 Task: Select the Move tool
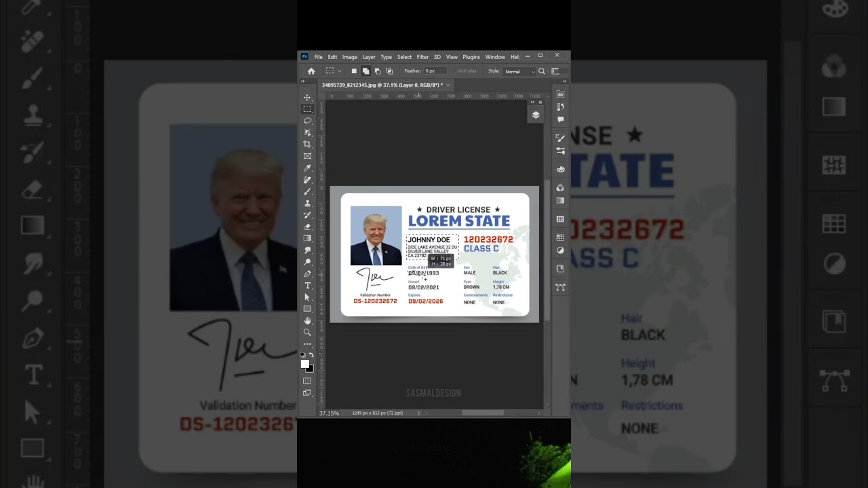307,98
